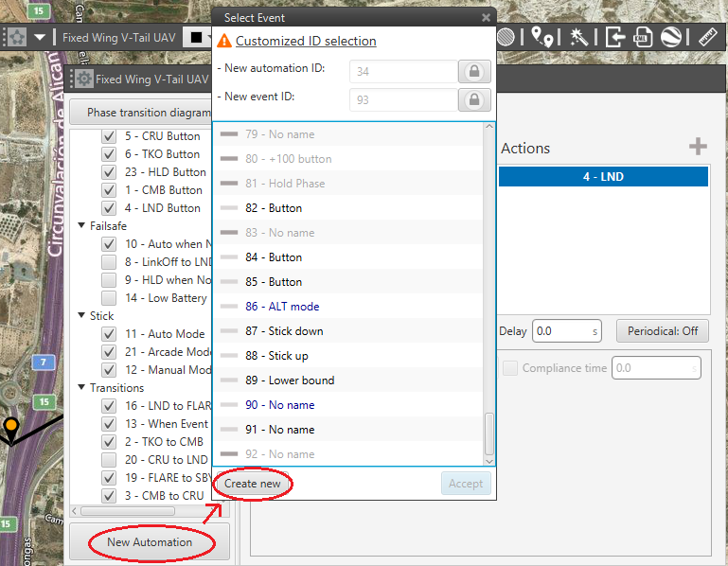The height and width of the screenshot is (566, 728).
Task: Select event 87 - Stick down
Action: click(348, 331)
